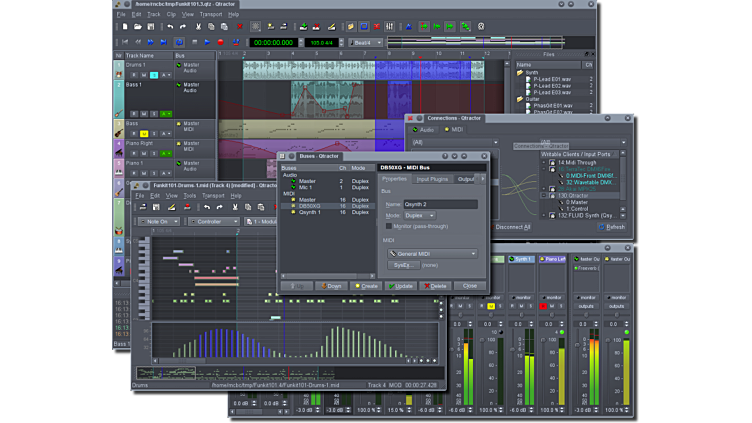Click the Add Track icon with green arrow

303,27
